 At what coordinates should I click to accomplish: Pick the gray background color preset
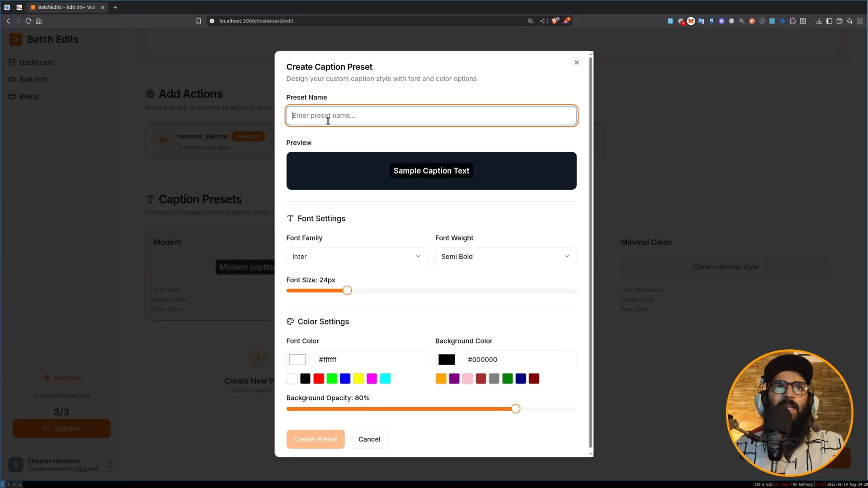[494, 379]
